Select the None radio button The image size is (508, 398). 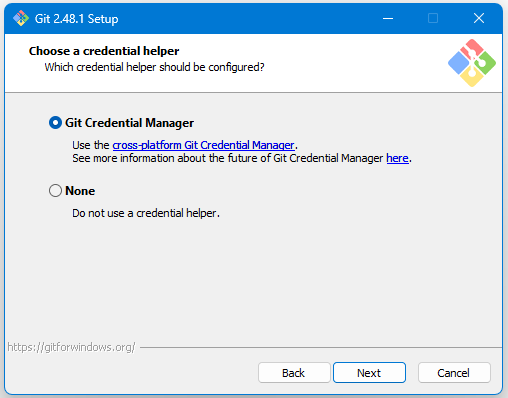(x=55, y=191)
